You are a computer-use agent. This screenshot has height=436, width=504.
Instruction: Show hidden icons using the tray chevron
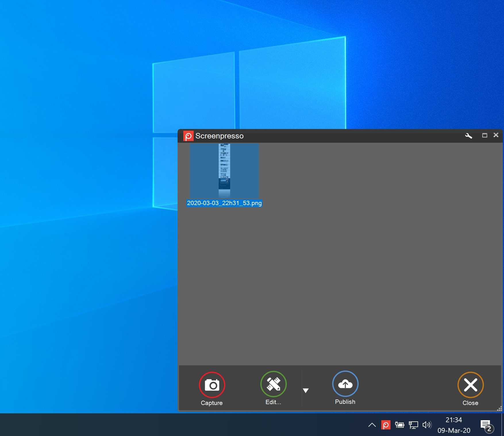click(372, 425)
